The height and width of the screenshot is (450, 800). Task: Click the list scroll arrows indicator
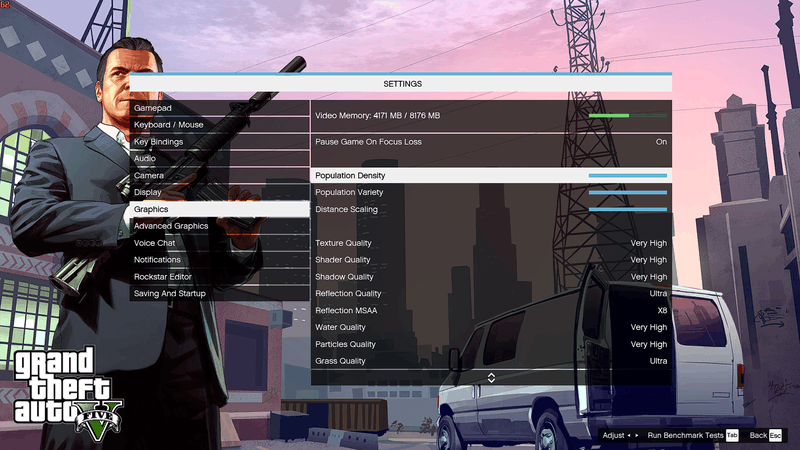coord(491,378)
